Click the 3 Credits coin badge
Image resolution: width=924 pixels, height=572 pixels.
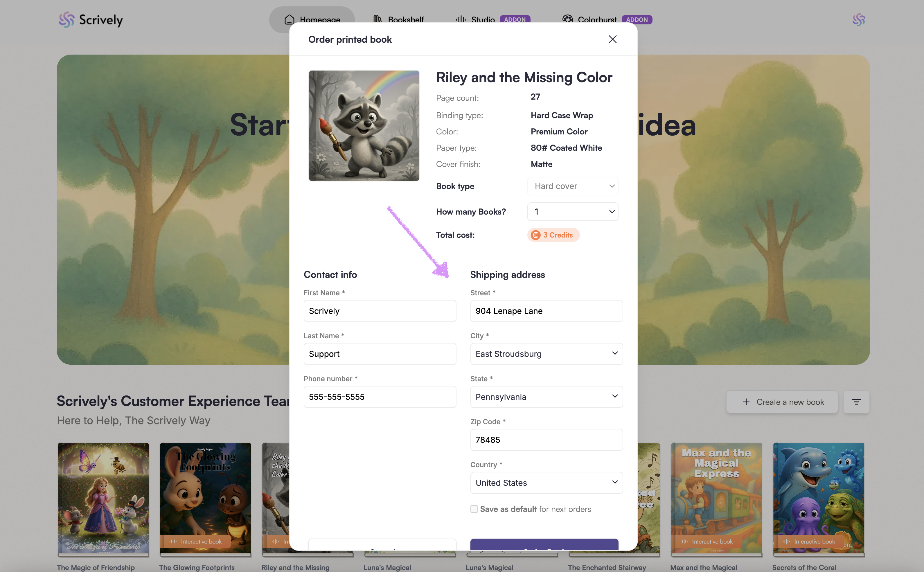553,235
